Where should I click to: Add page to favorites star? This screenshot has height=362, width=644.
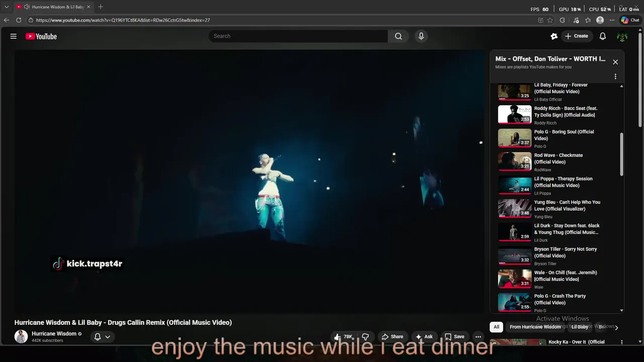(550, 20)
